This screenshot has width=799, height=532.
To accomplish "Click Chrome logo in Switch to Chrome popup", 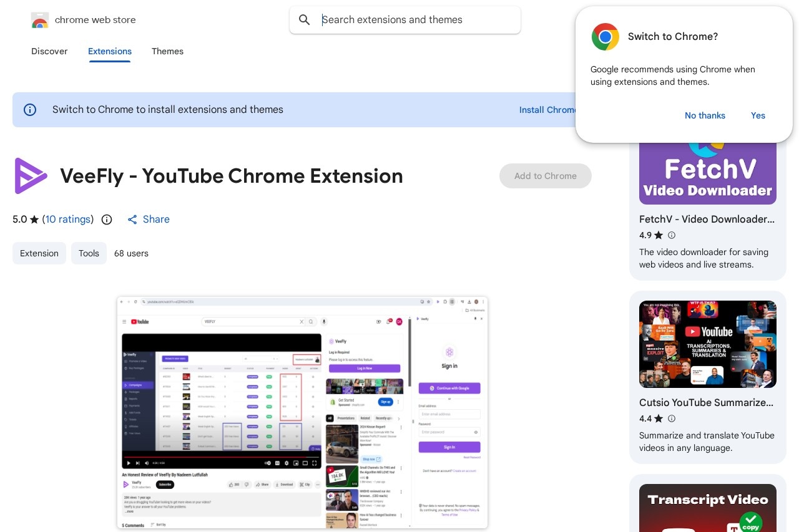I will point(605,37).
